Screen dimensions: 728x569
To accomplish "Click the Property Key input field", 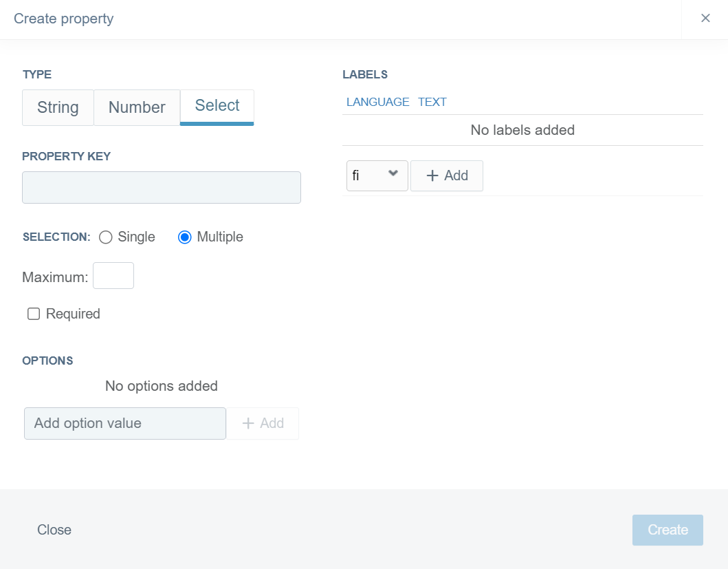I will tap(162, 188).
